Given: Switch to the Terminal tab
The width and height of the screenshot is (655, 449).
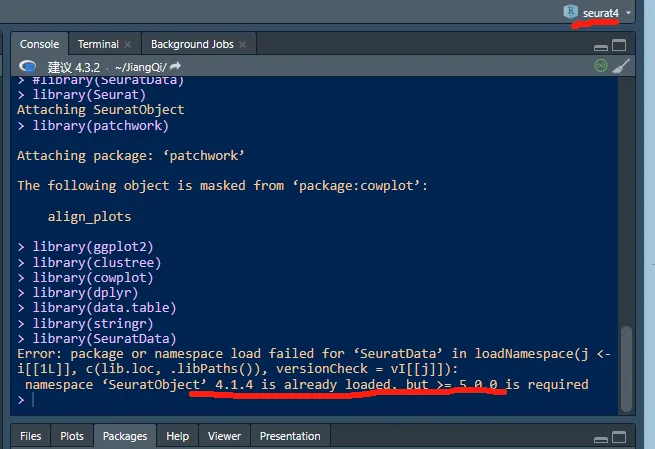Looking at the screenshot, I should 98,44.
